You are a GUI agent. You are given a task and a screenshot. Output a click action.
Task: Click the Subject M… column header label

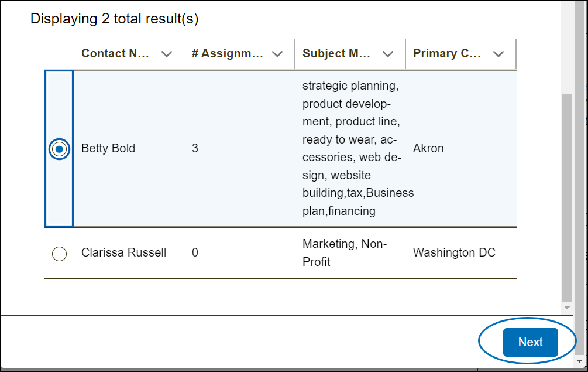coord(336,53)
